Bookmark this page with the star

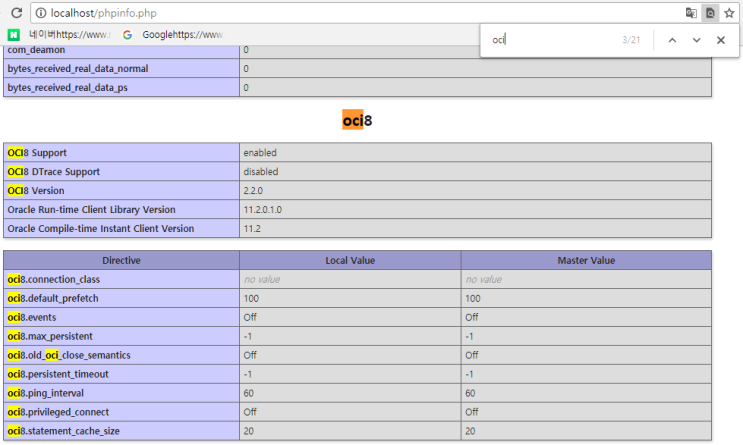coord(729,13)
